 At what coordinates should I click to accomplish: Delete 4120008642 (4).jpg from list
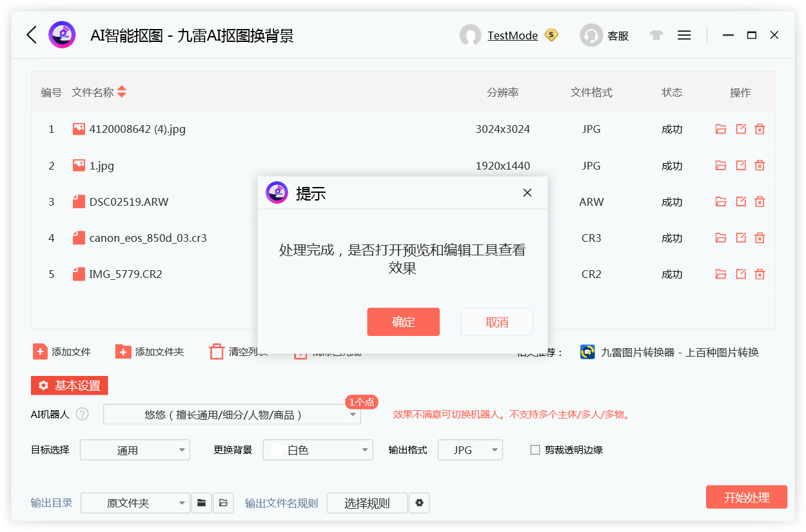760,129
